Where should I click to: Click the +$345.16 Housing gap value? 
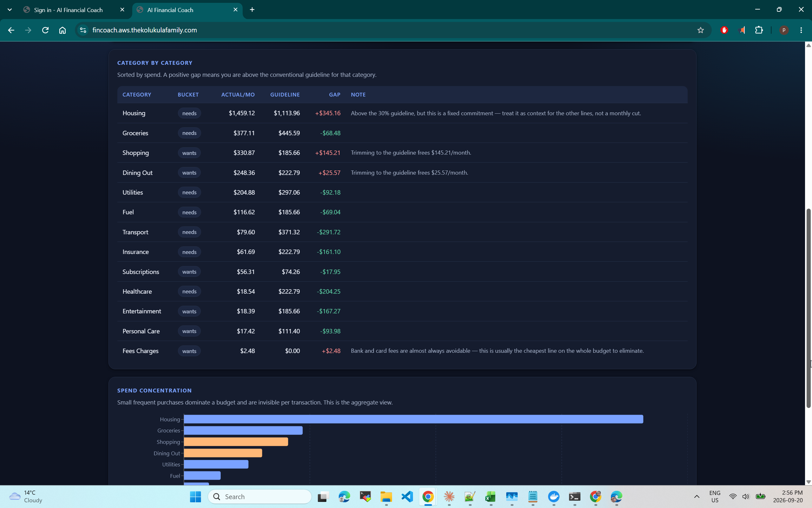(x=328, y=113)
